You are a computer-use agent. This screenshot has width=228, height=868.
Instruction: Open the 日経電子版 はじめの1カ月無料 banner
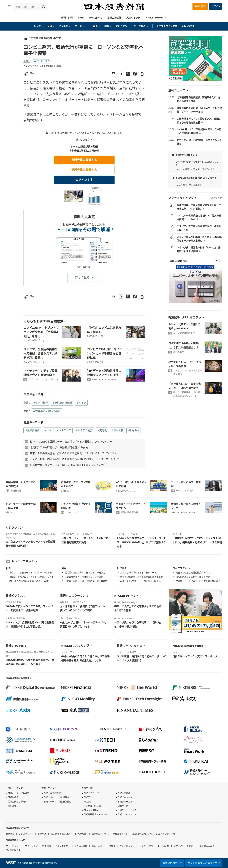(x=195, y=611)
